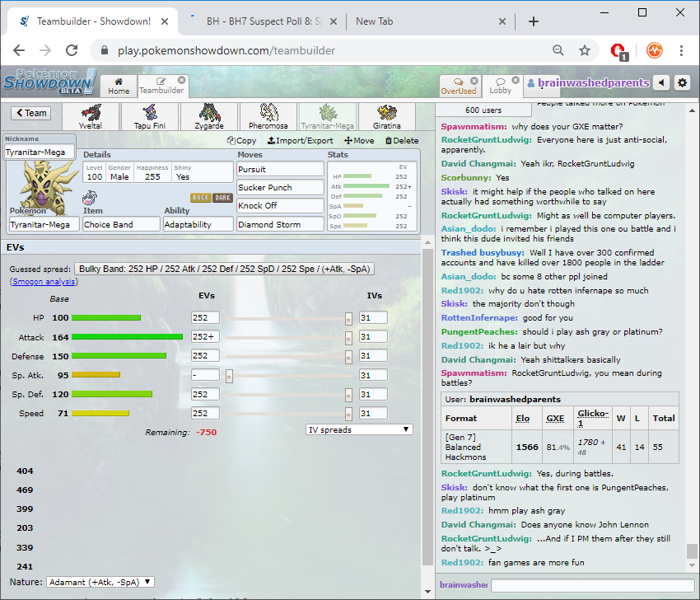Image resolution: width=700 pixels, height=600 pixels.
Task: Reload the page with the refresh icon
Action: (x=72, y=50)
